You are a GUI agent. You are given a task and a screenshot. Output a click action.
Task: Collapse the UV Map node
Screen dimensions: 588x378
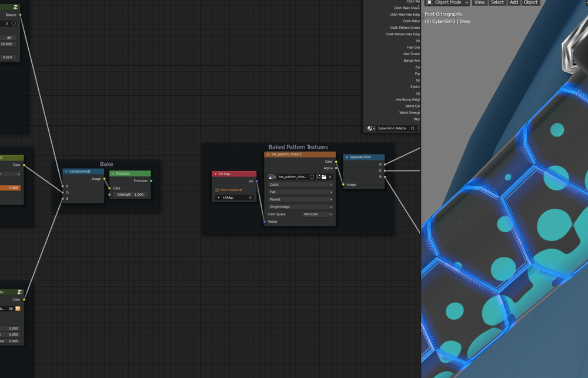pos(216,174)
